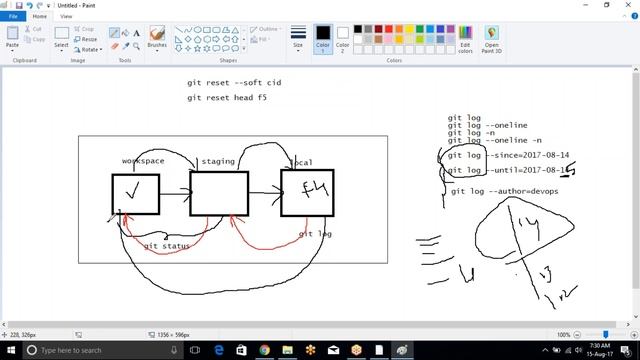Open the Task View button

(x=195, y=350)
